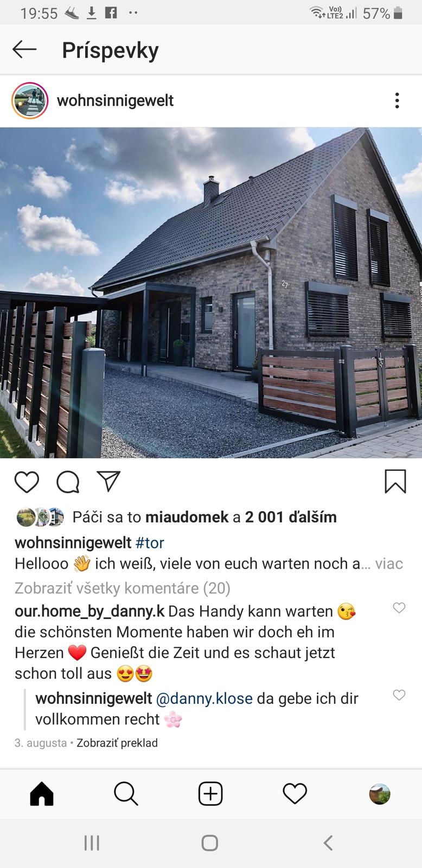Share post with paper plane icon
This screenshot has height=868, width=422.
(108, 481)
